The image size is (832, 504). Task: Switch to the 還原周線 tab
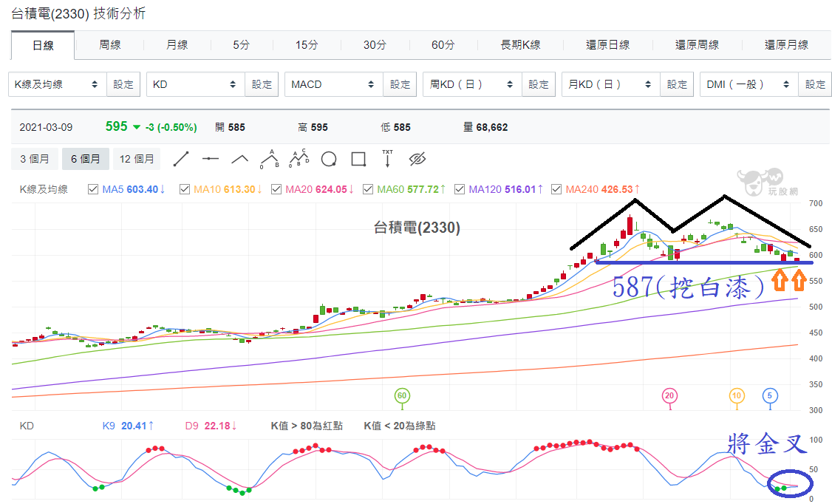pyautogui.click(x=698, y=45)
